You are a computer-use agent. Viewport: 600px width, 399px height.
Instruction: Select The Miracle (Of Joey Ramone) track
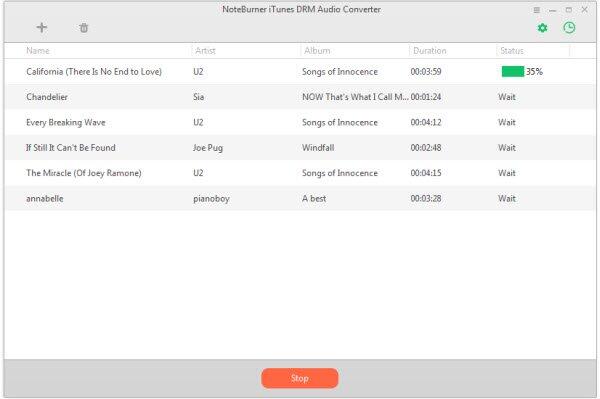tap(84, 173)
